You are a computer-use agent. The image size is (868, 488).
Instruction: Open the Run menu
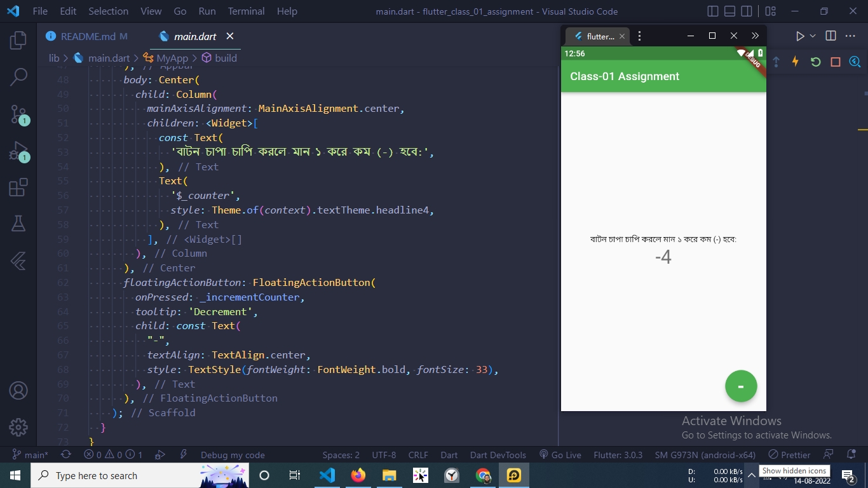pos(207,11)
